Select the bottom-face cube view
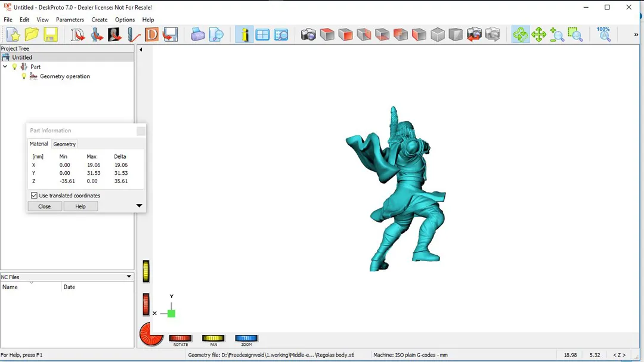Image resolution: width=644 pixels, height=362 pixels. (x=382, y=35)
